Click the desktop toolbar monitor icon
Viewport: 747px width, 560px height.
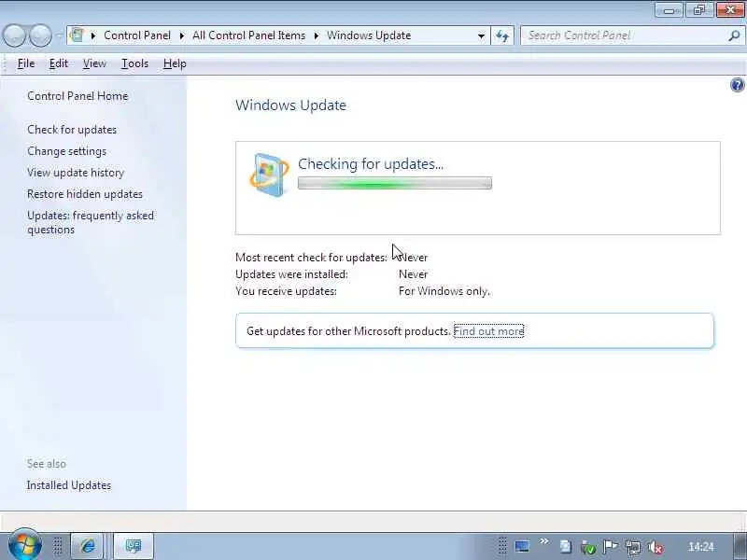(x=522, y=546)
